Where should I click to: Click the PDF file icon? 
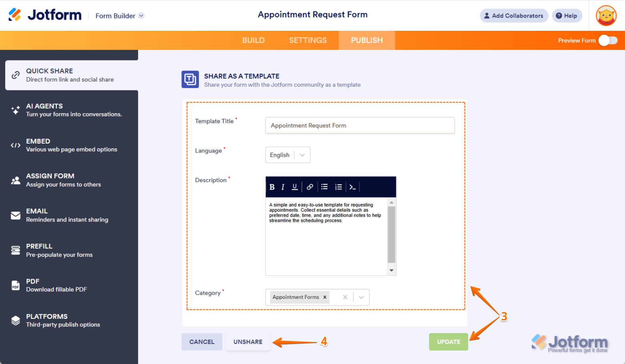pyautogui.click(x=16, y=285)
